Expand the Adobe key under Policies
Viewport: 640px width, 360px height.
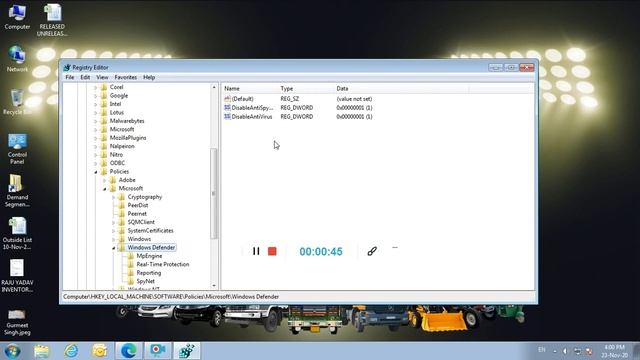pyautogui.click(x=104, y=180)
